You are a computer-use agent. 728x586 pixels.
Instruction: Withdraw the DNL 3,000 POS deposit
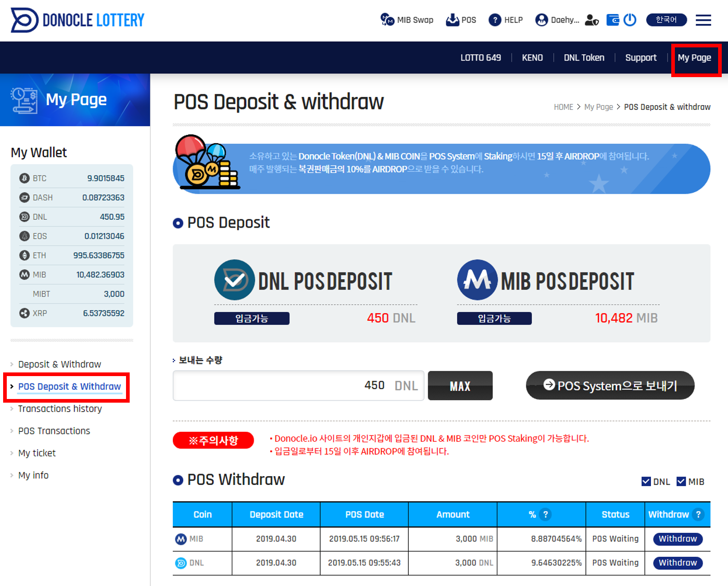(x=678, y=563)
